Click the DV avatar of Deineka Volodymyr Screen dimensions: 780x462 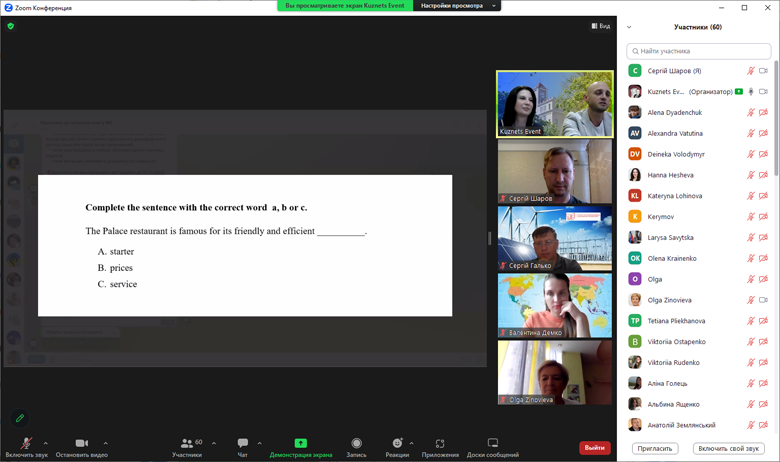[x=635, y=154]
